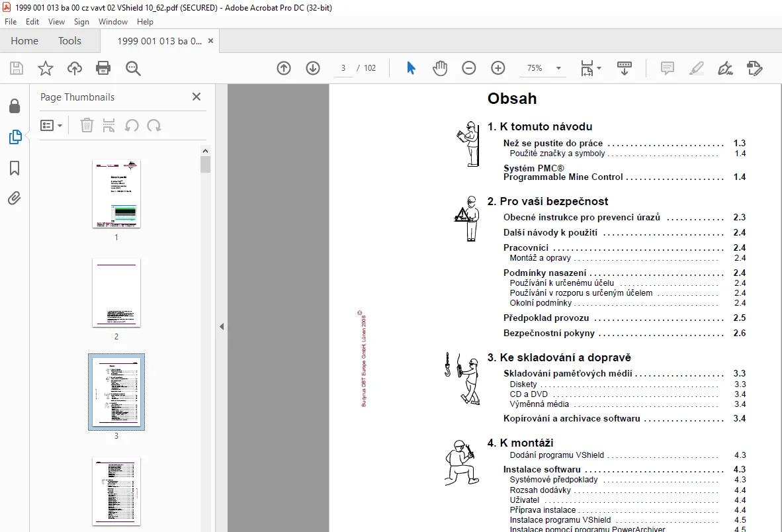The height and width of the screenshot is (532, 782).
Task: Activate the selection arrow tool
Action: 411,67
